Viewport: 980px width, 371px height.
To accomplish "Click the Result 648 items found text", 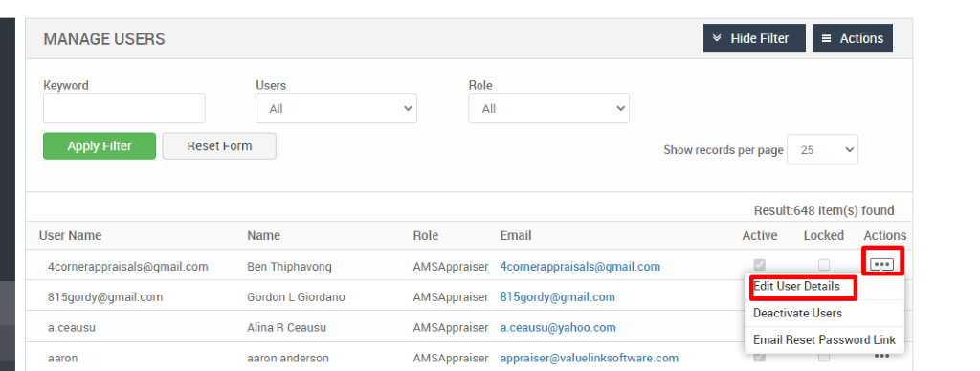I will (824, 210).
